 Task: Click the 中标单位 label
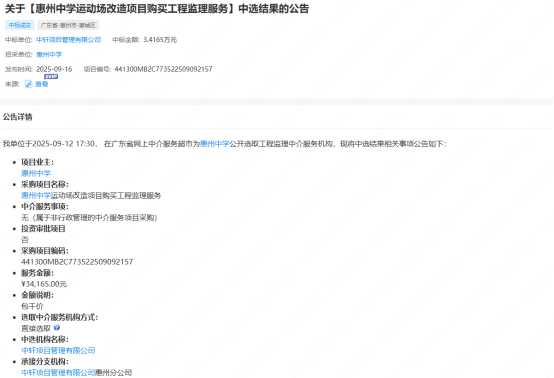(x=19, y=40)
